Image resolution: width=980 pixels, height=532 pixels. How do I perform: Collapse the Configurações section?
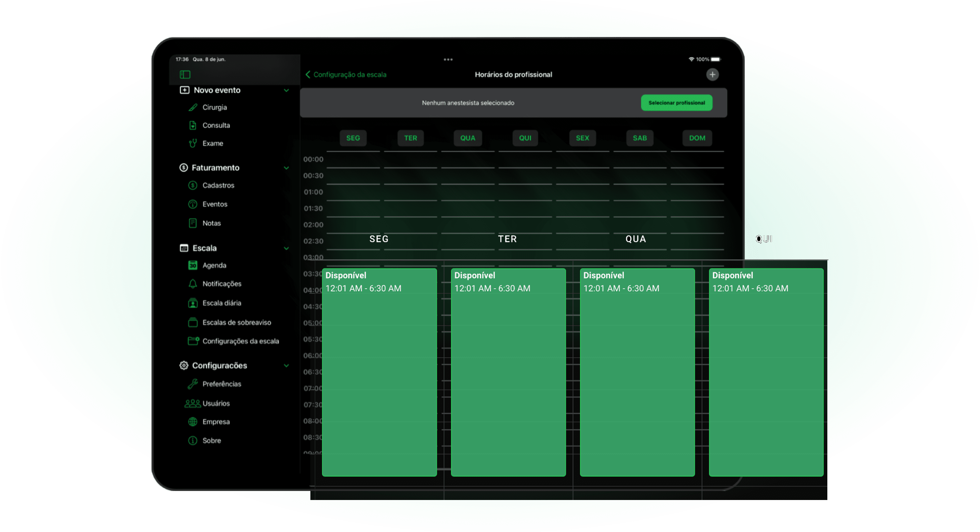click(x=286, y=366)
